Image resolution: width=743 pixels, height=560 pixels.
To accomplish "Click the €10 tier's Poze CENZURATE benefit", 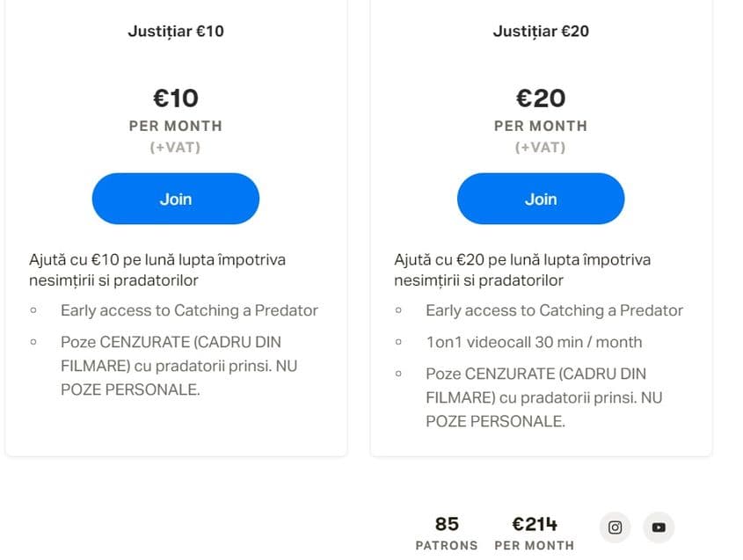I will coord(179,365).
